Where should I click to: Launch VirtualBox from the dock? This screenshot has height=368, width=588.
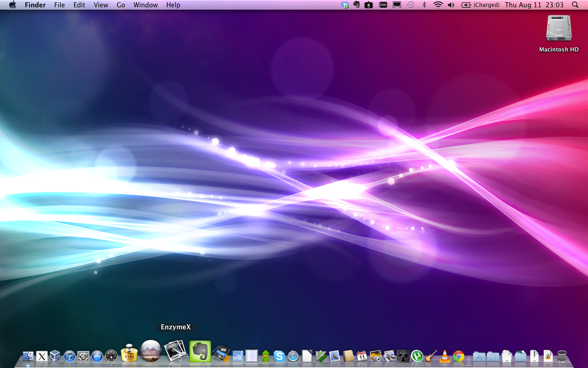click(x=55, y=356)
